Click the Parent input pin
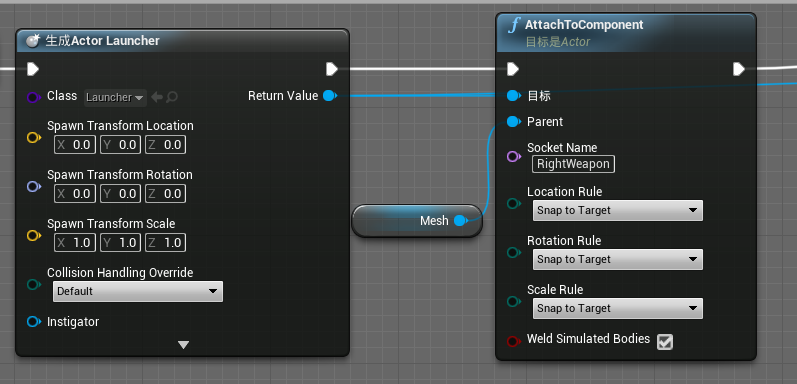Image resolution: width=797 pixels, height=384 pixels. point(514,122)
